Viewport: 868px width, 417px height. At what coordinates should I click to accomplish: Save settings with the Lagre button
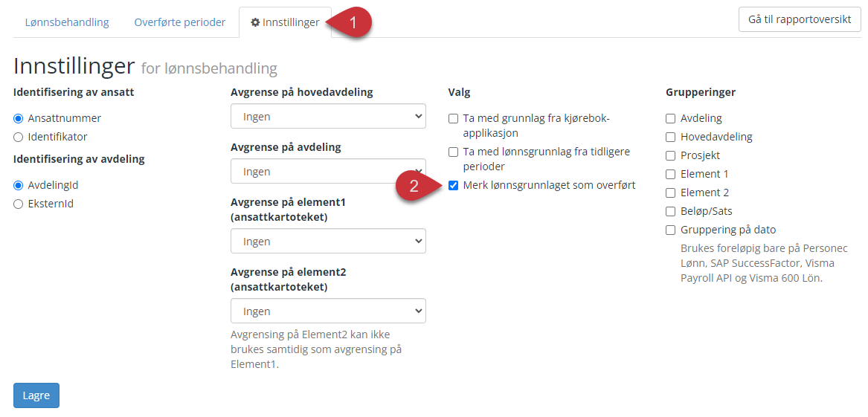[x=36, y=395]
